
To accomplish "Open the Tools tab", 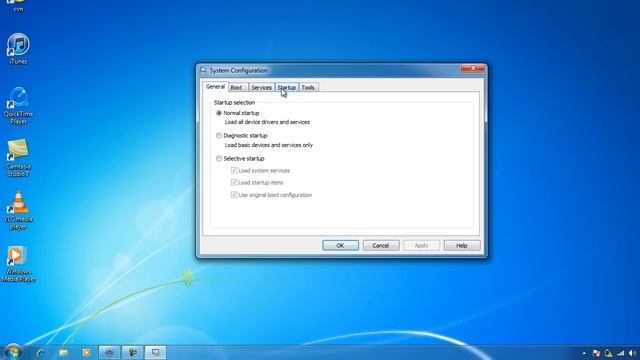I will point(308,87).
